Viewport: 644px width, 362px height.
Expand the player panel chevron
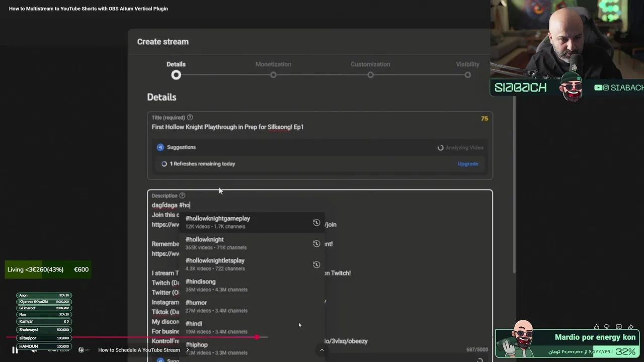322,350
